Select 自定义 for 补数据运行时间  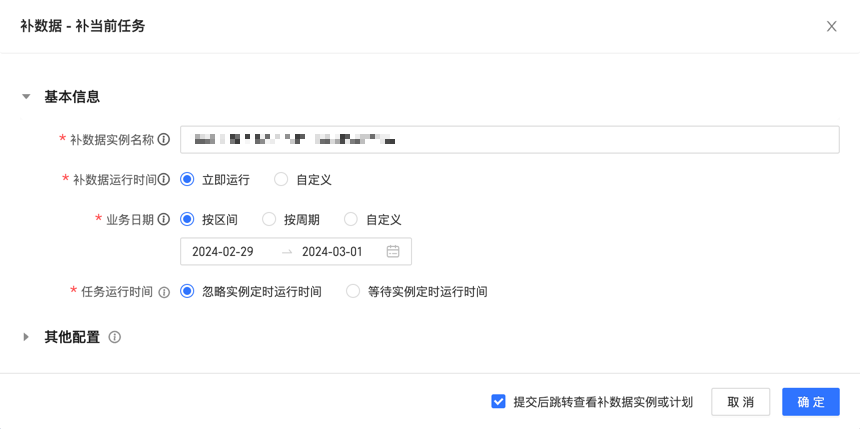281,179
